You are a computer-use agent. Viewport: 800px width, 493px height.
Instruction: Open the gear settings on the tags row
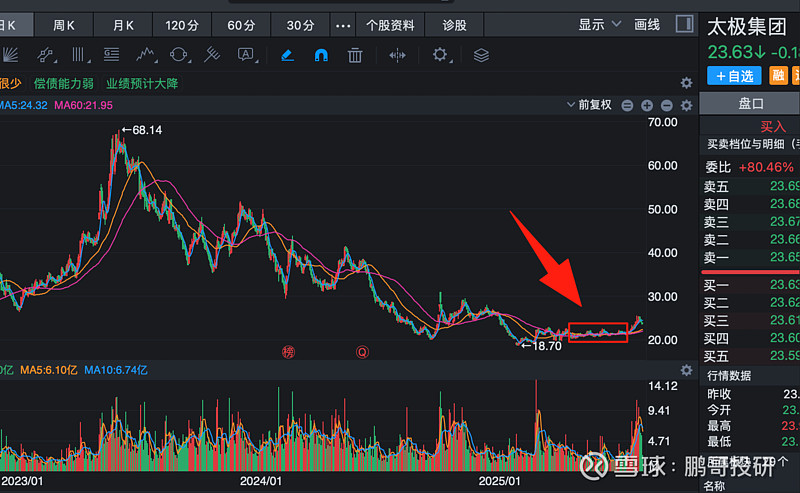[x=687, y=83]
